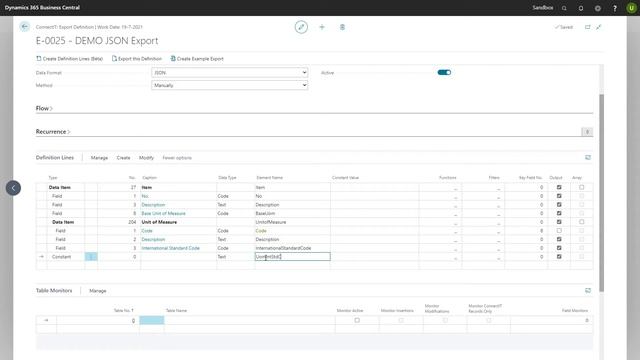Expand the Definition Lines part icon

coord(588,158)
